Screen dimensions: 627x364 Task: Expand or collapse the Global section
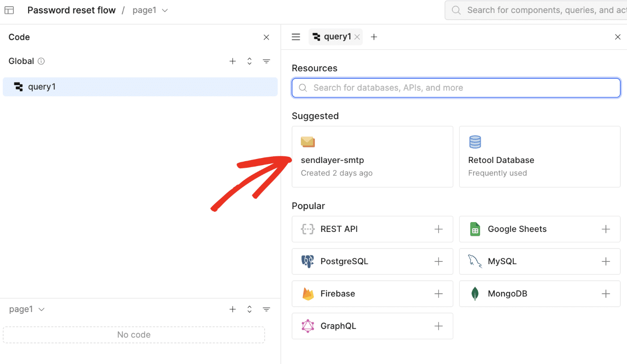click(249, 61)
